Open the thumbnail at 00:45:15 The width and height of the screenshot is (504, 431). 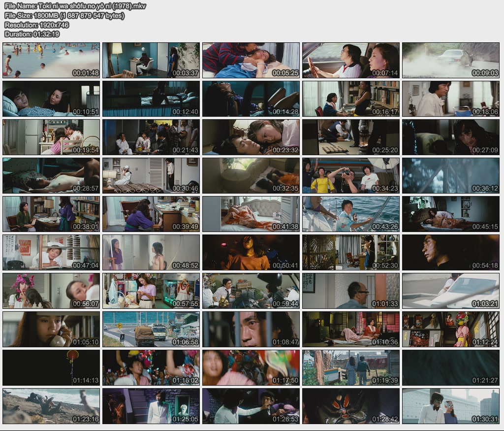point(451,214)
